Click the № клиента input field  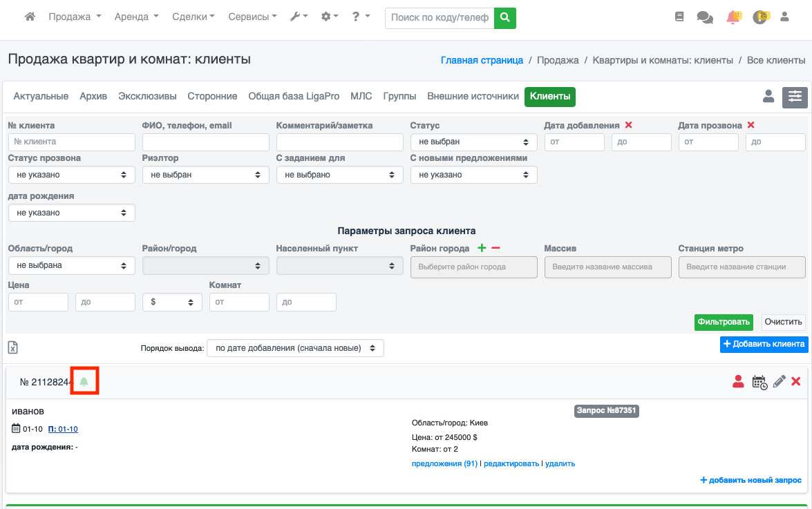(71, 142)
